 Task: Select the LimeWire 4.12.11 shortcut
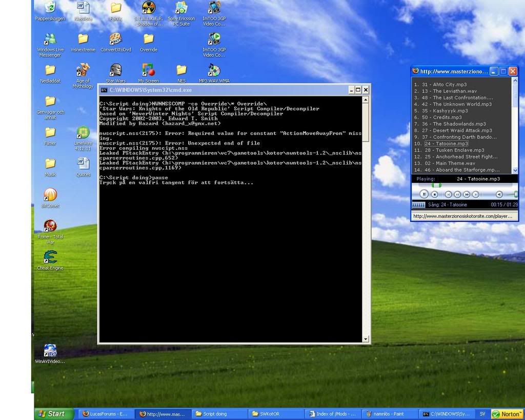point(83,138)
